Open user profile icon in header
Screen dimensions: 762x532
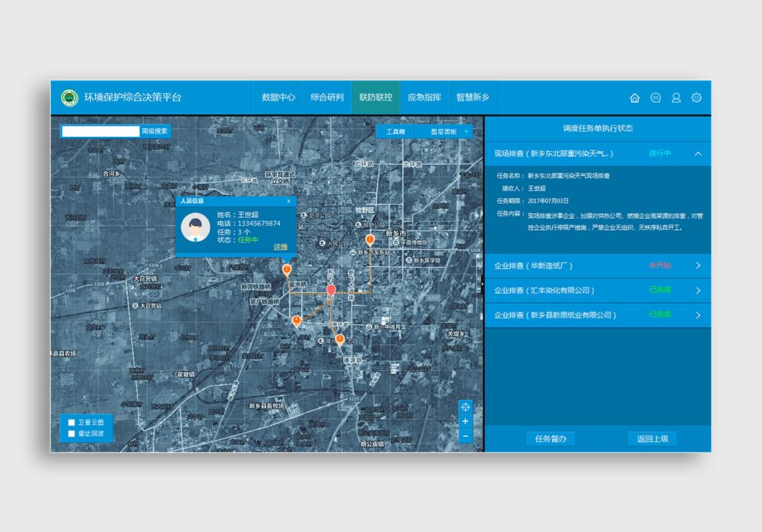[x=676, y=97]
